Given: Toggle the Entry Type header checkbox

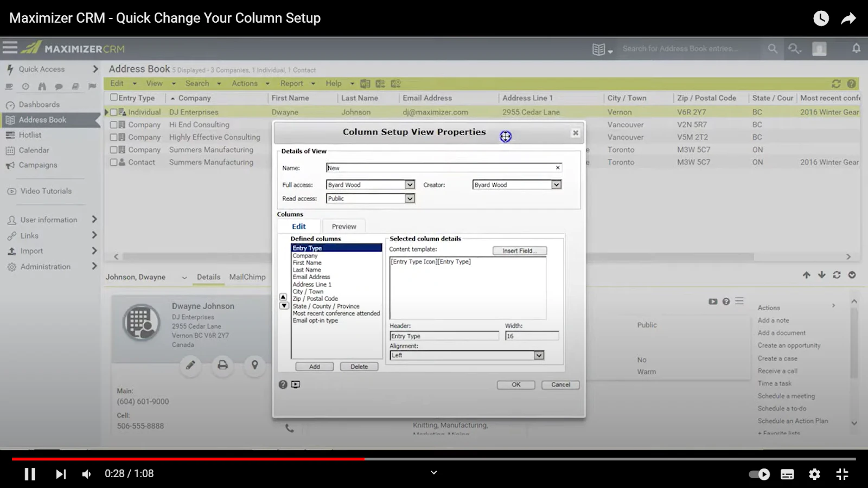Looking at the screenshot, I should (114, 98).
